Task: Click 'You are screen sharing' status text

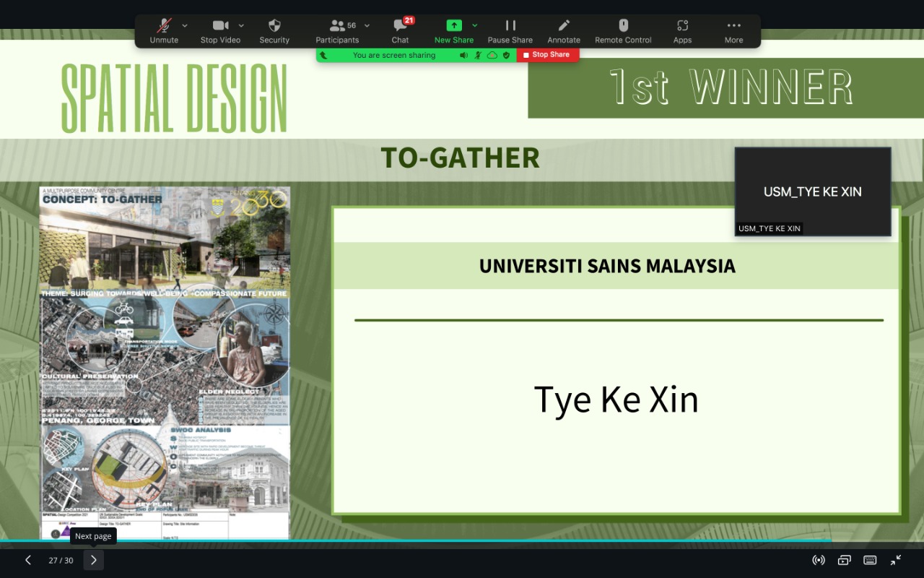Action: tap(394, 55)
